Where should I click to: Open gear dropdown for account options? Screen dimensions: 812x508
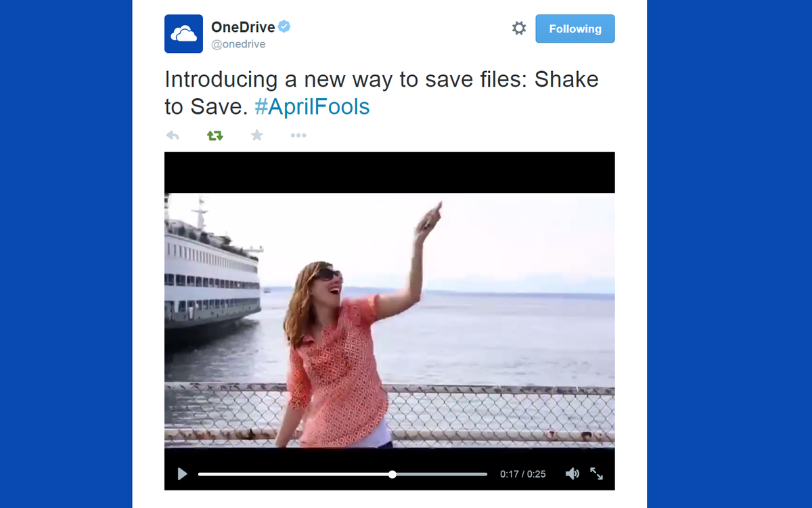518,28
